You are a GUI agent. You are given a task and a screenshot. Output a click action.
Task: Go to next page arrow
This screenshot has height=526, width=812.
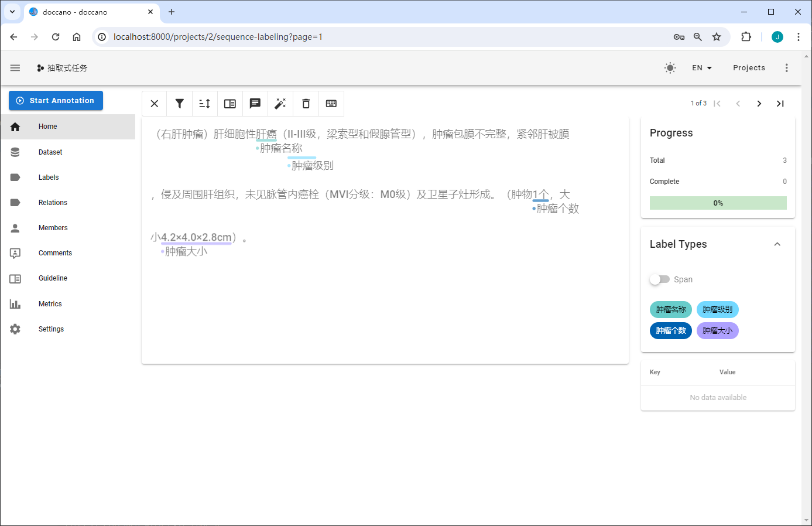tap(759, 104)
